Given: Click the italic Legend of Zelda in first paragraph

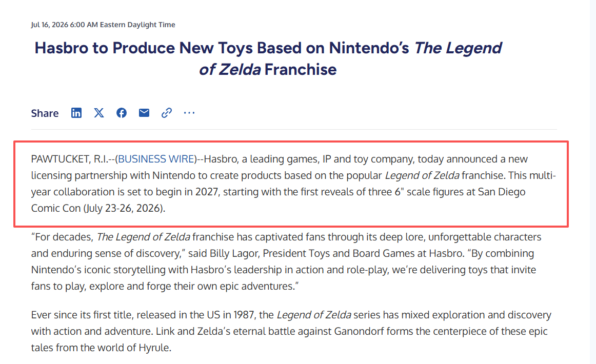Looking at the screenshot, I should tap(422, 175).
